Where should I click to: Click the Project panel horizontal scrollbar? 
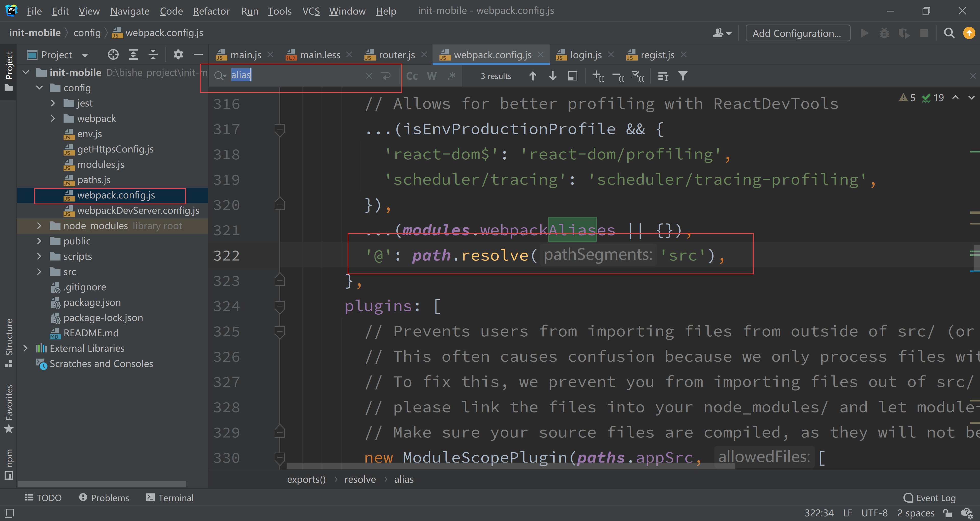coord(102,484)
